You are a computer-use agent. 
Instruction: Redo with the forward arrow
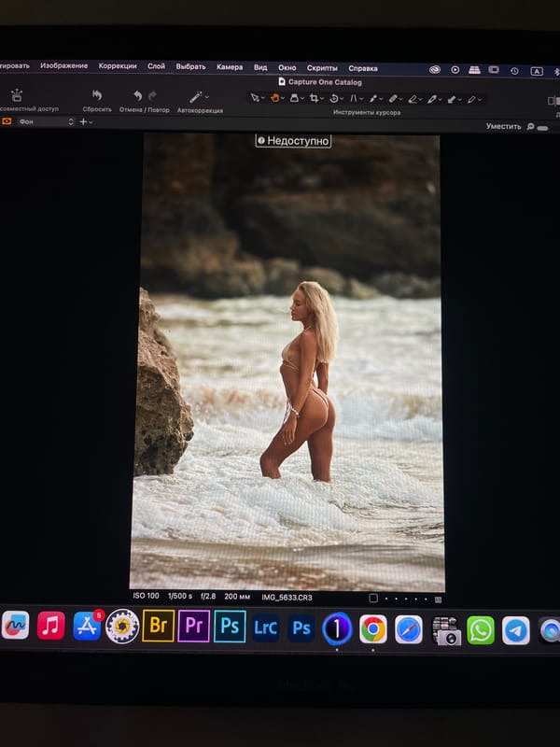152,96
